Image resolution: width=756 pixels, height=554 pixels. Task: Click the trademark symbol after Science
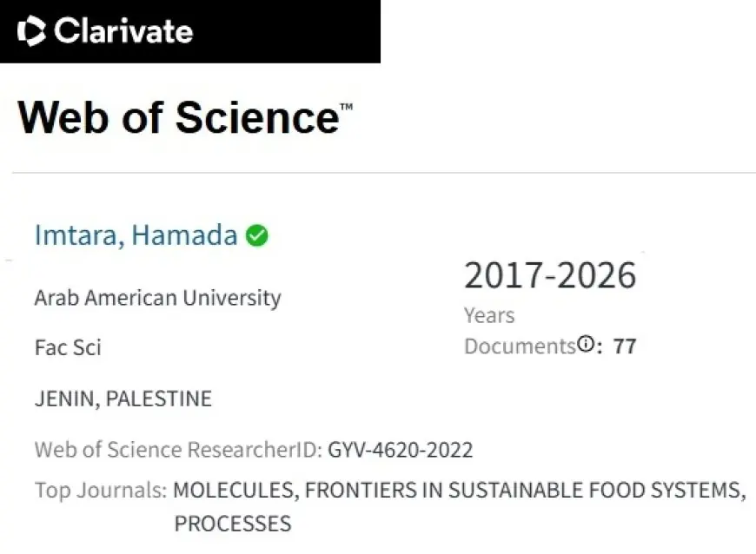point(347,107)
